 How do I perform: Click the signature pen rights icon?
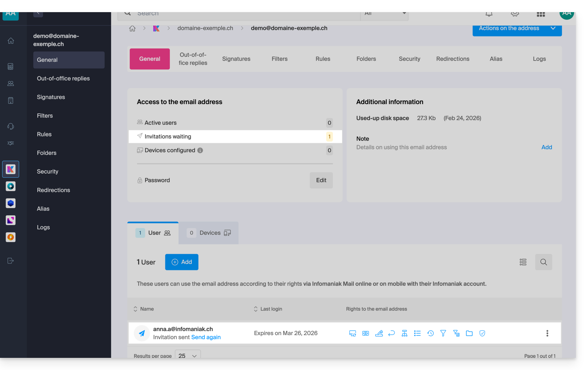tap(379, 333)
